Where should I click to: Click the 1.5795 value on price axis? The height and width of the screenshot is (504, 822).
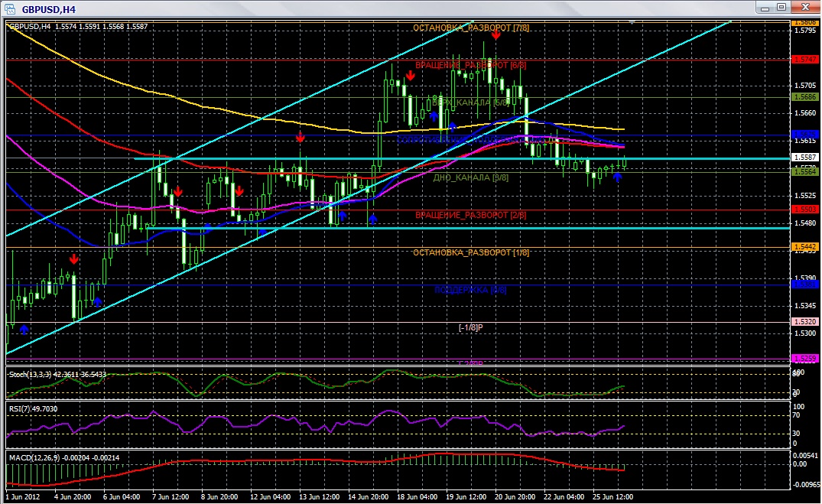pos(805,31)
